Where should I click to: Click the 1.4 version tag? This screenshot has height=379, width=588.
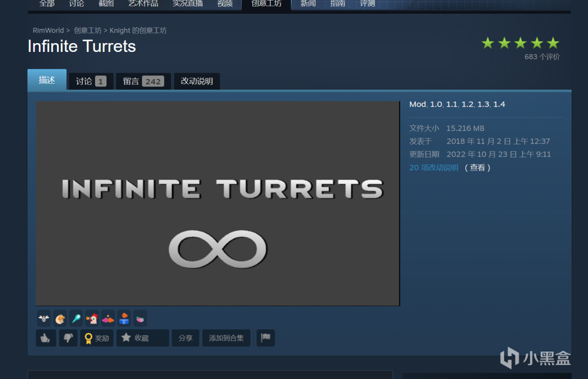coord(499,104)
